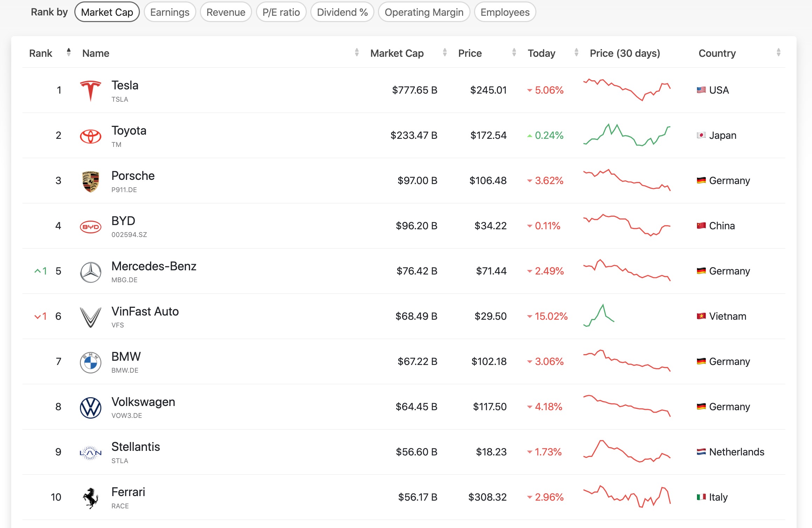Select Earnings ranking filter
The height and width of the screenshot is (528, 812).
(169, 11)
